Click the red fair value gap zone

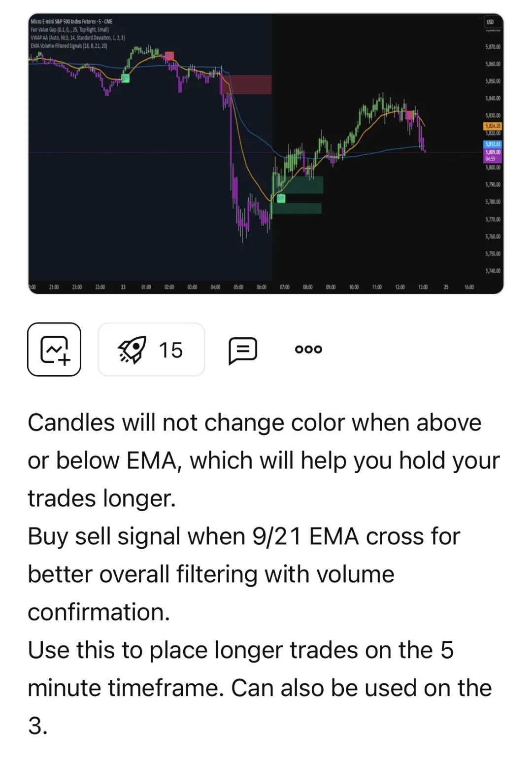pyautogui.click(x=246, y=84)
